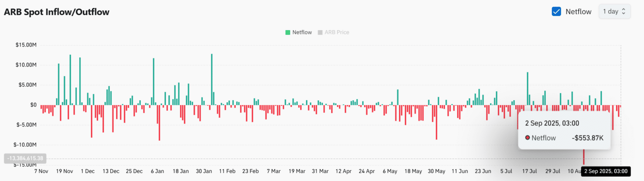This screenshot has height=181, width=644.
Task: Click the stepper arrows beside 1 day
Action: click(x=623, y=12)
